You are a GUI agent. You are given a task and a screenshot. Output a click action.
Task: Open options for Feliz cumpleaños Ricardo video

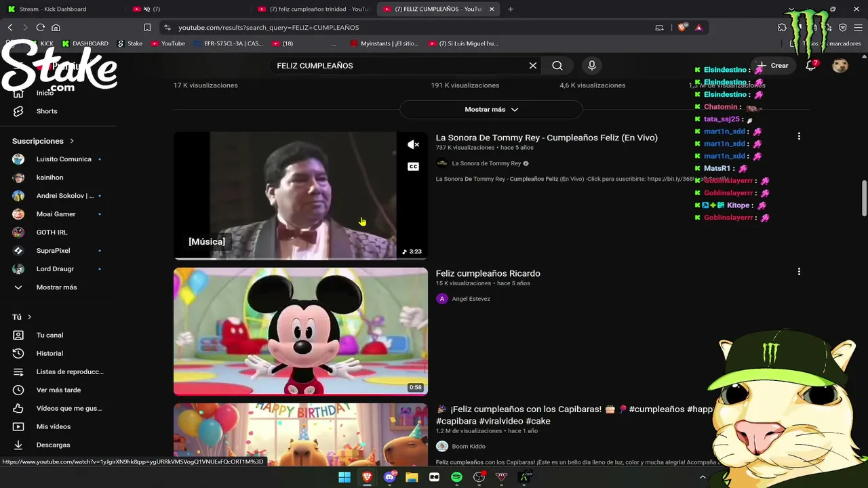coord(799,272)
